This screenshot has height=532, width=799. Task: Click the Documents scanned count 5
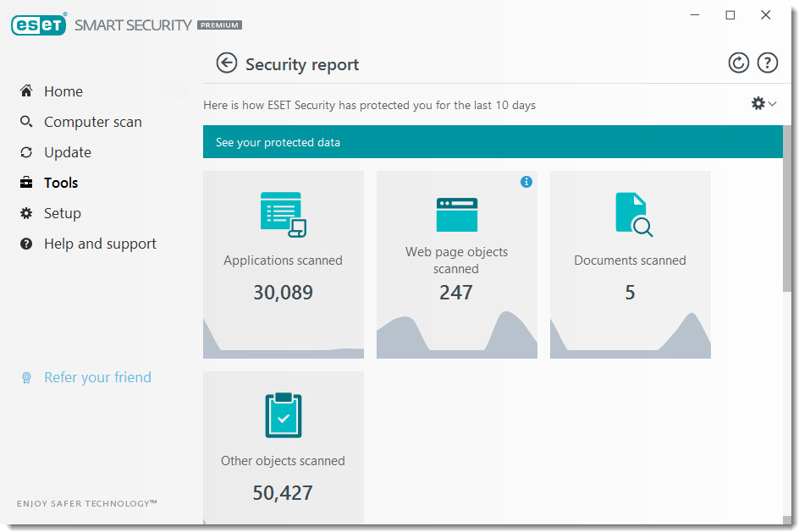tap(630, 292)
